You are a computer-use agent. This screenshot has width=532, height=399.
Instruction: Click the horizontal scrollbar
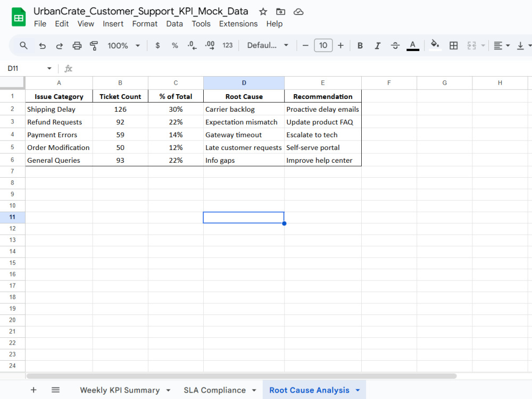tap(241, 376)
